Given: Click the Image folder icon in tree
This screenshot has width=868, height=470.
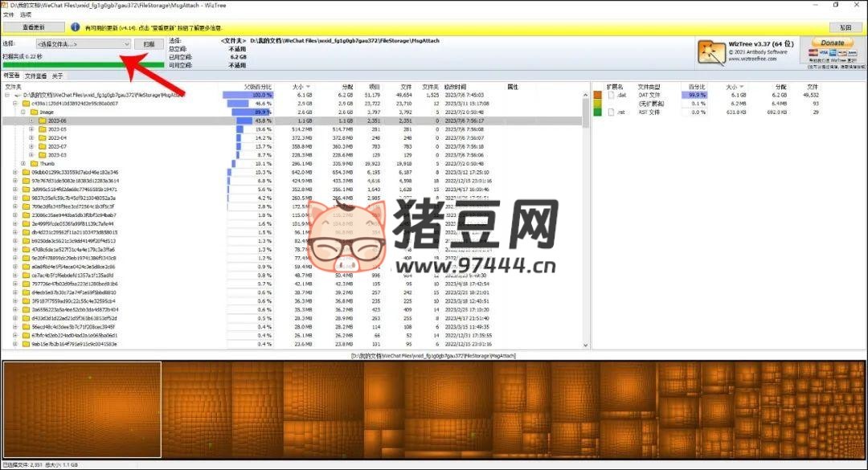Looking at the screenshot, I should (32, 112).
